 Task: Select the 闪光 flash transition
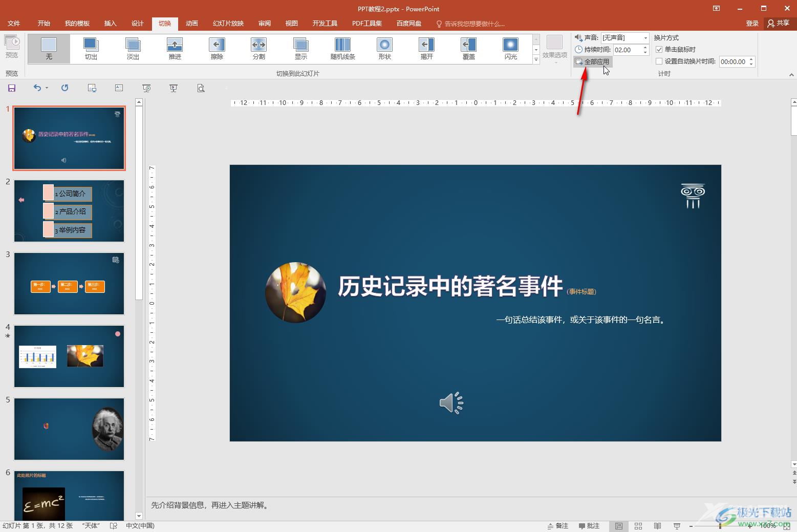point(511,49)
